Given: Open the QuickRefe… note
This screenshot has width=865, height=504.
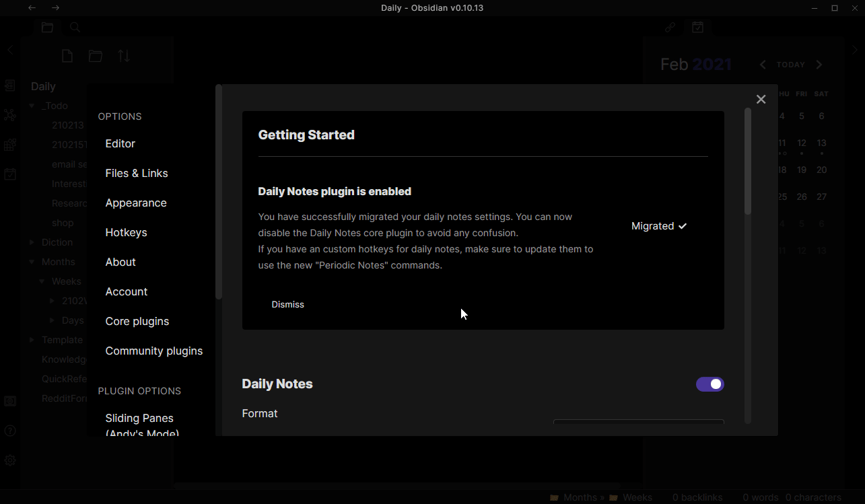Looking at the screenshot, I should click(x=65, y=379).
